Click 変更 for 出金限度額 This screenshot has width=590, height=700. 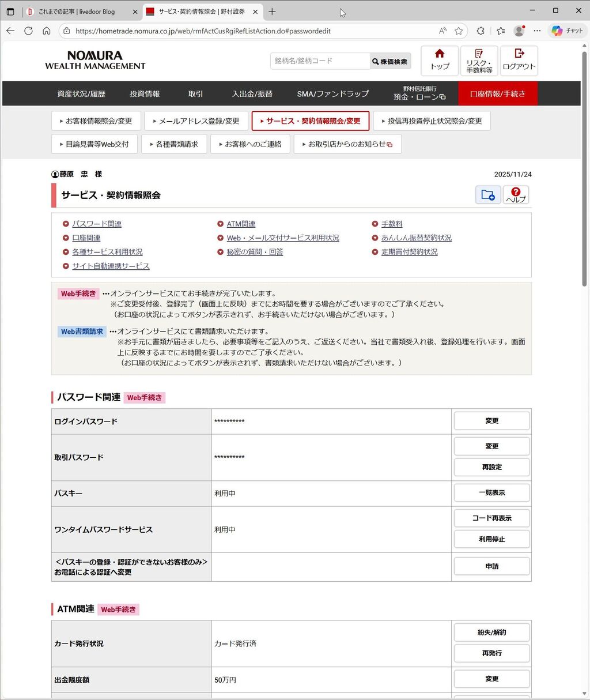tap(491, 679)
